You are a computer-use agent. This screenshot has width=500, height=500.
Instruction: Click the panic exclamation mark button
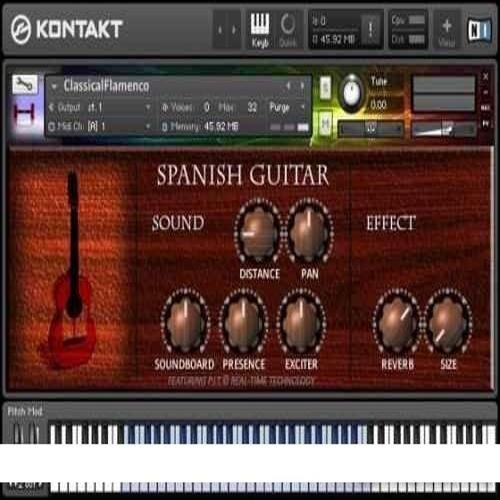click(370, 30)
